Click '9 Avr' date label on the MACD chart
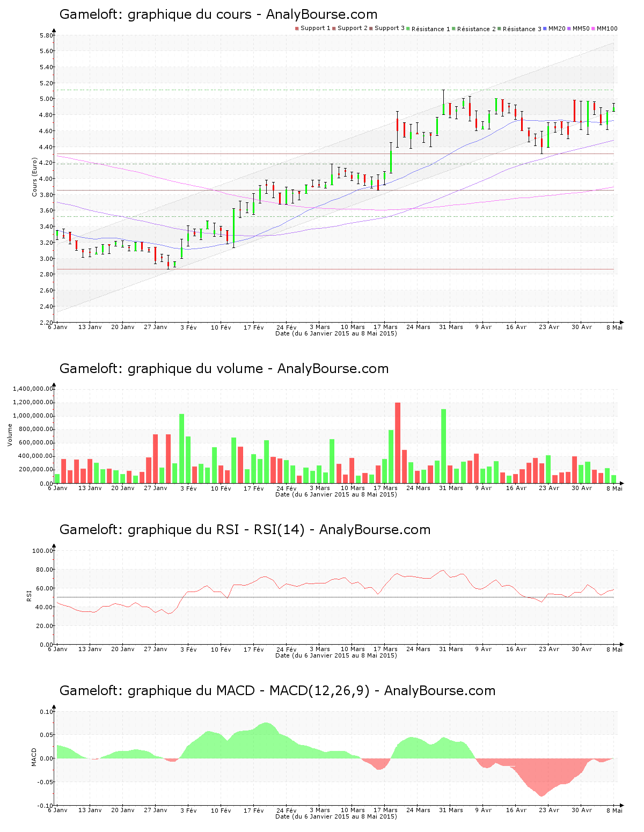This screenshot has width=644, height=832. (484, 810)
